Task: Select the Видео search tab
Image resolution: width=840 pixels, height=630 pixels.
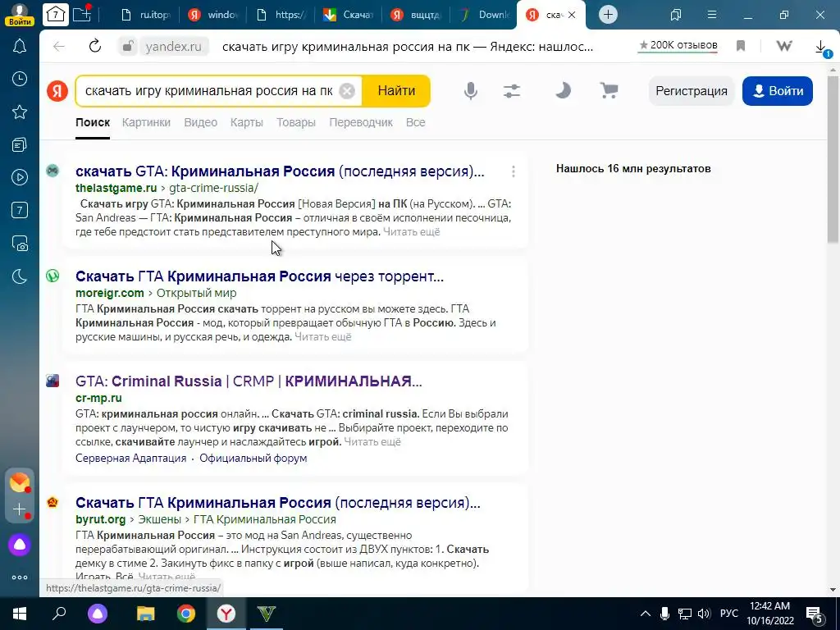Action: (201, 123)
